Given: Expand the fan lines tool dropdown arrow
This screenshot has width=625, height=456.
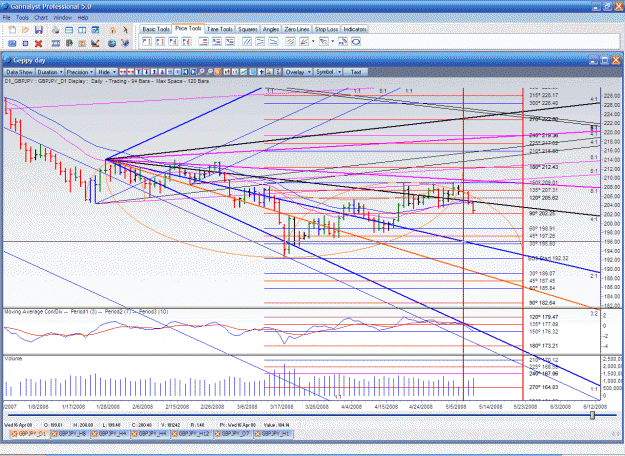Looking at the screenshot, I should tap(313, 41).
